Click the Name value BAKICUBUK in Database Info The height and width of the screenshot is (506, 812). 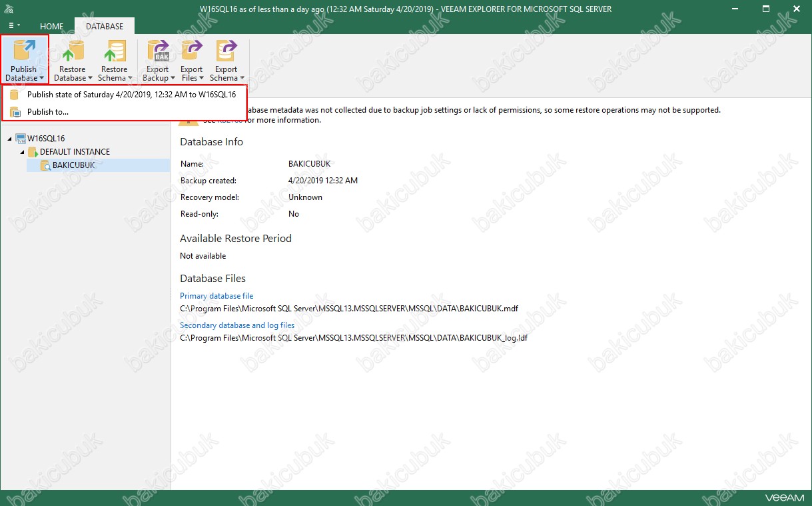coord(310,163)
